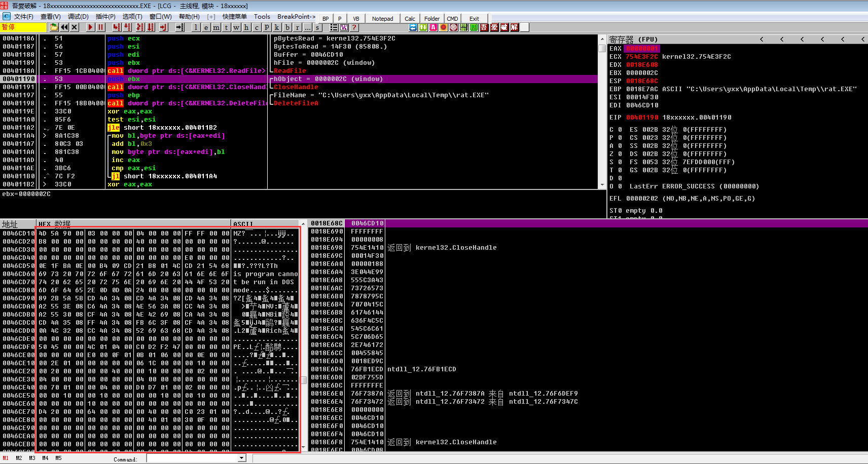The height and width of the screenshot is (464, 868).
Task: Click the BP toolbar button
Action: point(325,19)
